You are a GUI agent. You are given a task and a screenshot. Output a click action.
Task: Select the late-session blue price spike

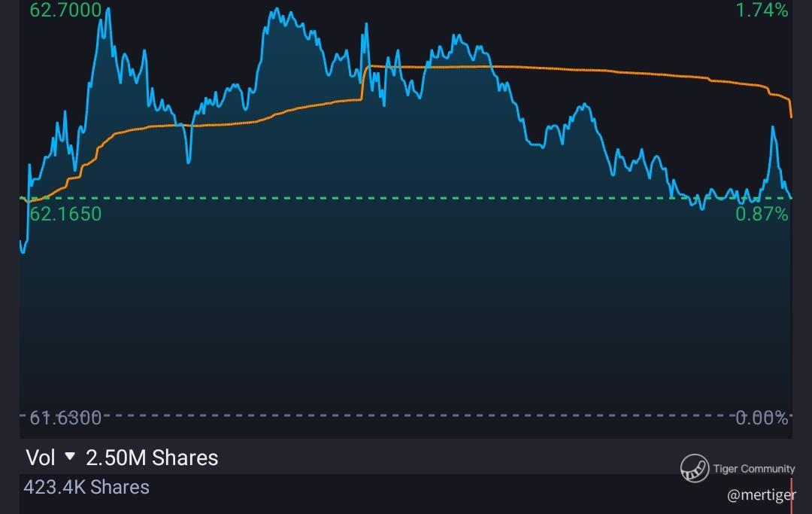tap(773, 129)
